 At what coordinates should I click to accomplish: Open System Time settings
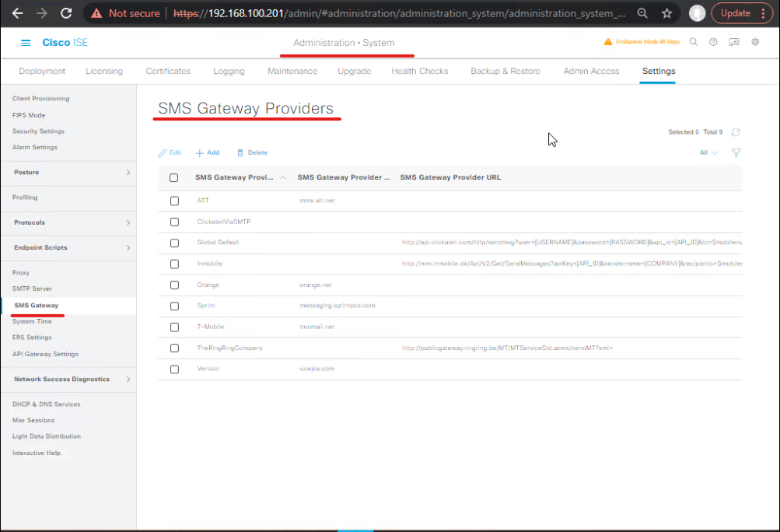tap(32, 321)
